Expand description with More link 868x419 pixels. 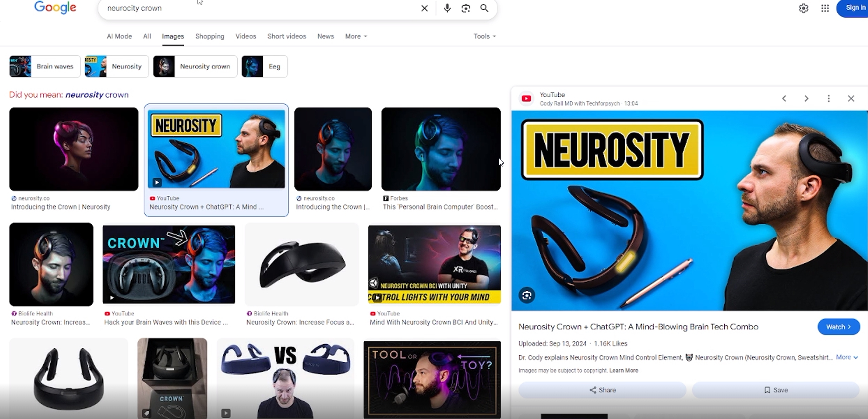point(847,357)
